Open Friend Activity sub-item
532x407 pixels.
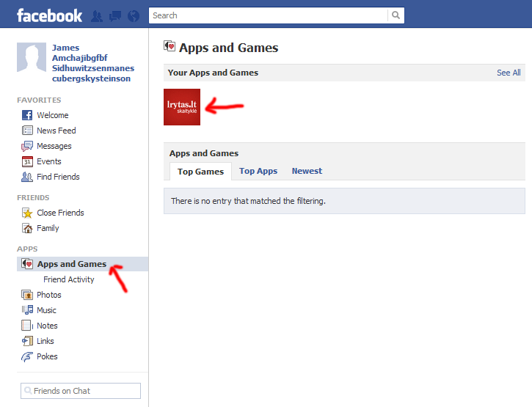click(69, 279)
